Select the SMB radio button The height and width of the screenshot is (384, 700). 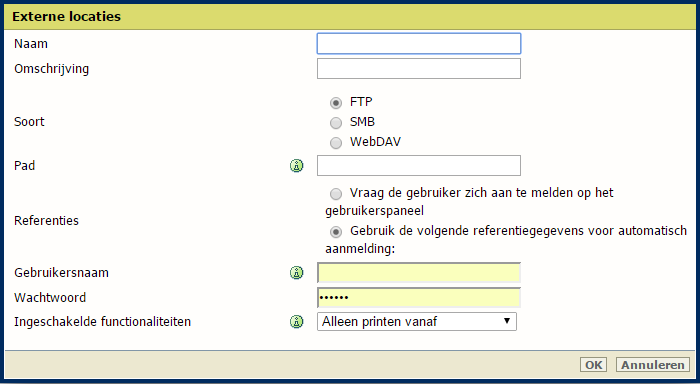(336, 122)
